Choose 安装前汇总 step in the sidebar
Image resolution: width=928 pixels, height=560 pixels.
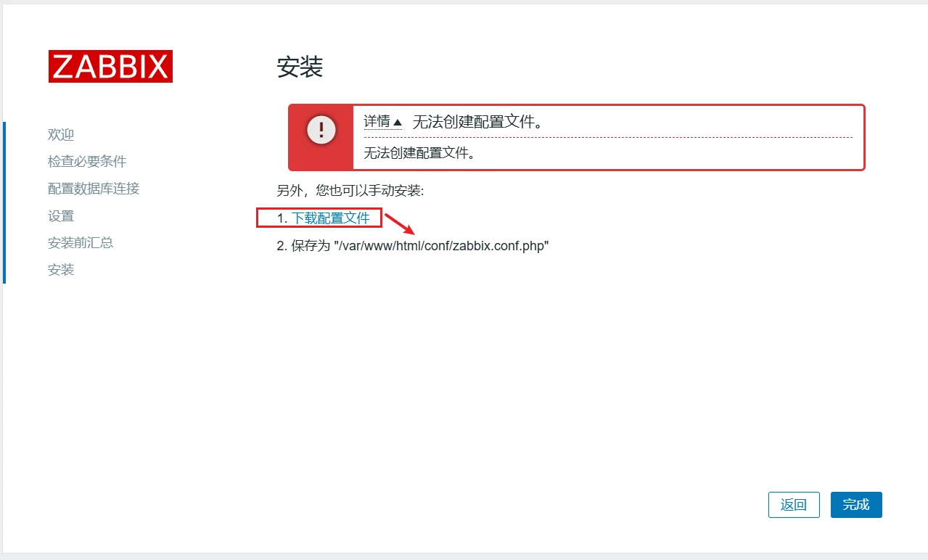(81, 243)
